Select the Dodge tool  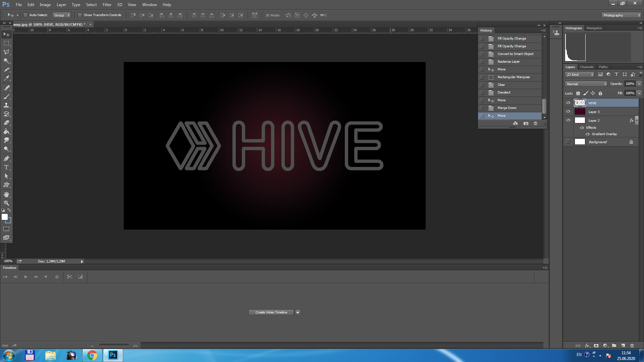(6, 149)
